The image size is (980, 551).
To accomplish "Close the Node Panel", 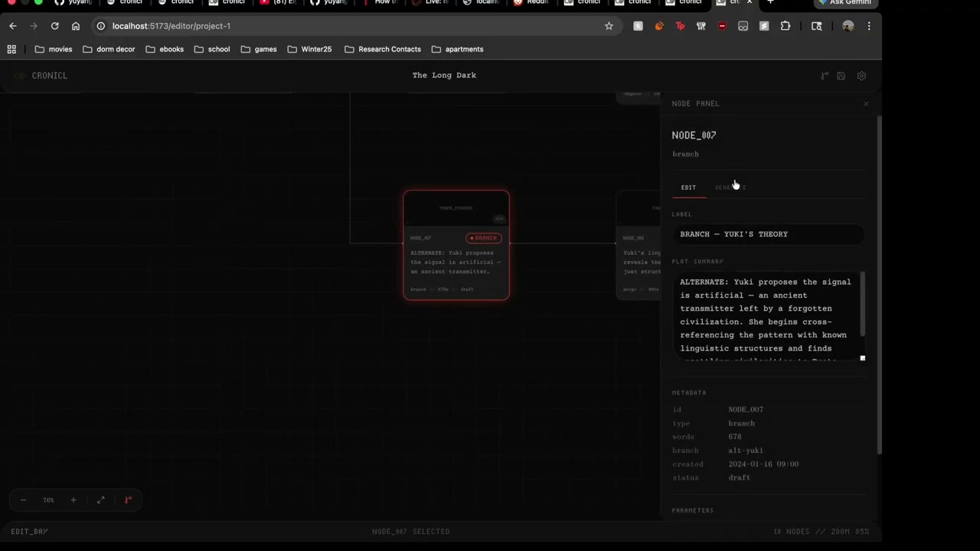I will tap(866, 103).
